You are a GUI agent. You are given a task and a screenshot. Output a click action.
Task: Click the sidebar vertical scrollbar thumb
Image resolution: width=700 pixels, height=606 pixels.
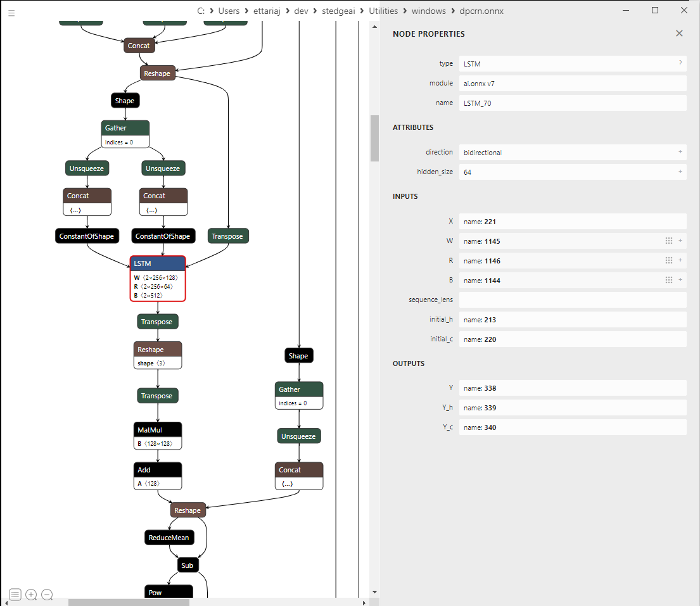pyautogui.click(x=374, y=138)
